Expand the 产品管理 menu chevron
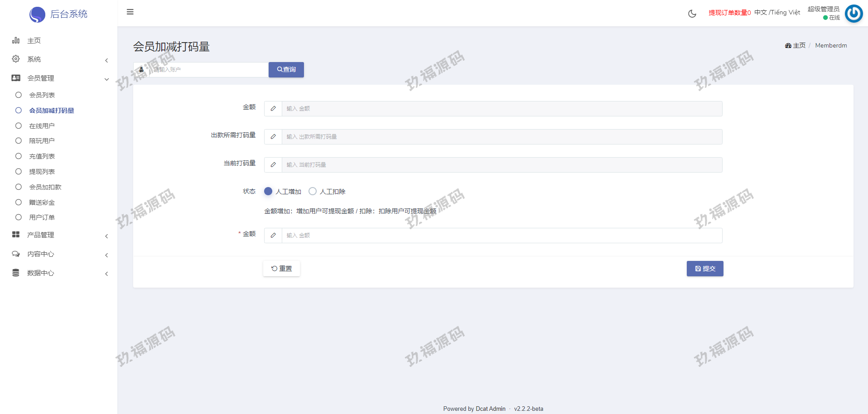 (106, 236)
